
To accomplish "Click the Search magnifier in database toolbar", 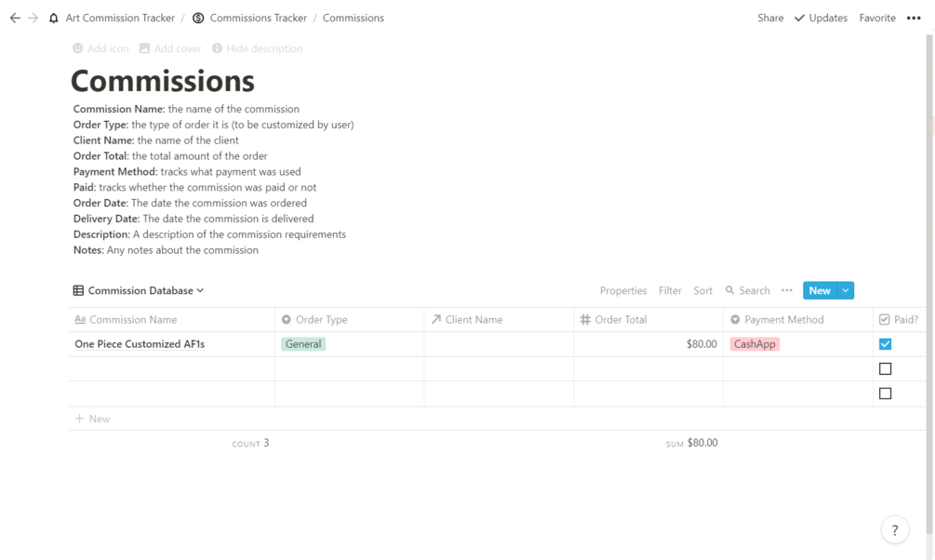I will [x=730, y=290].
